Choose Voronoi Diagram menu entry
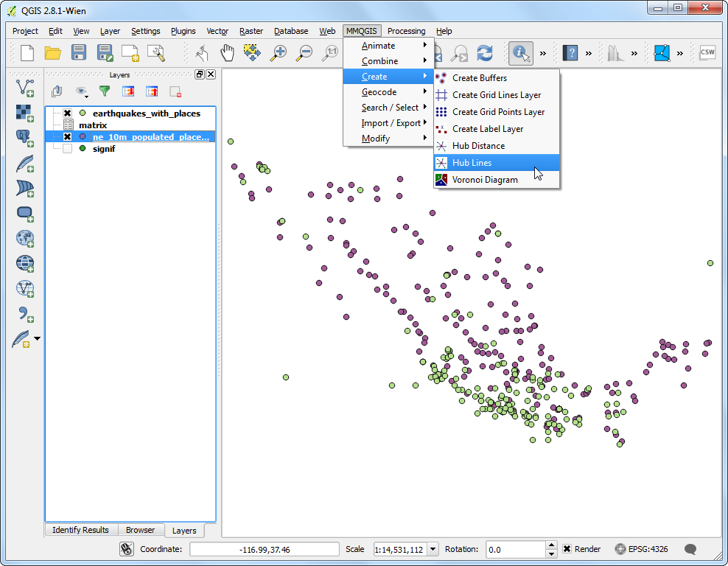728x566 pixels. point(497,180)
